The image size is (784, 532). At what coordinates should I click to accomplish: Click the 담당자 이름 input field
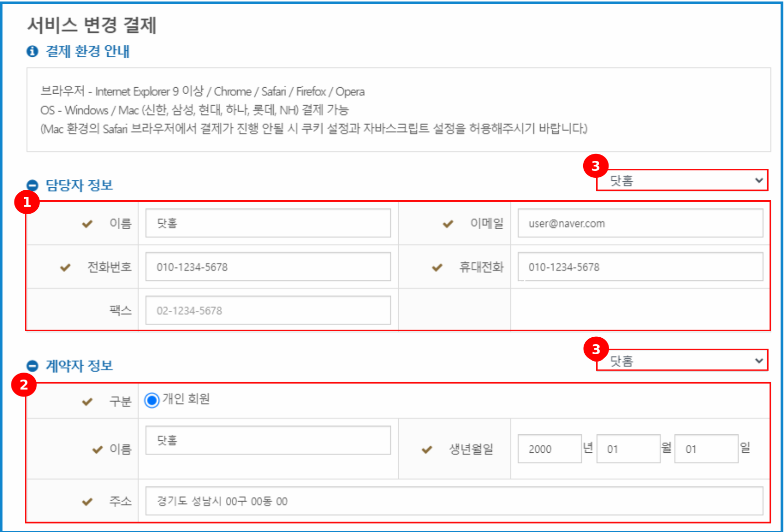268,223
